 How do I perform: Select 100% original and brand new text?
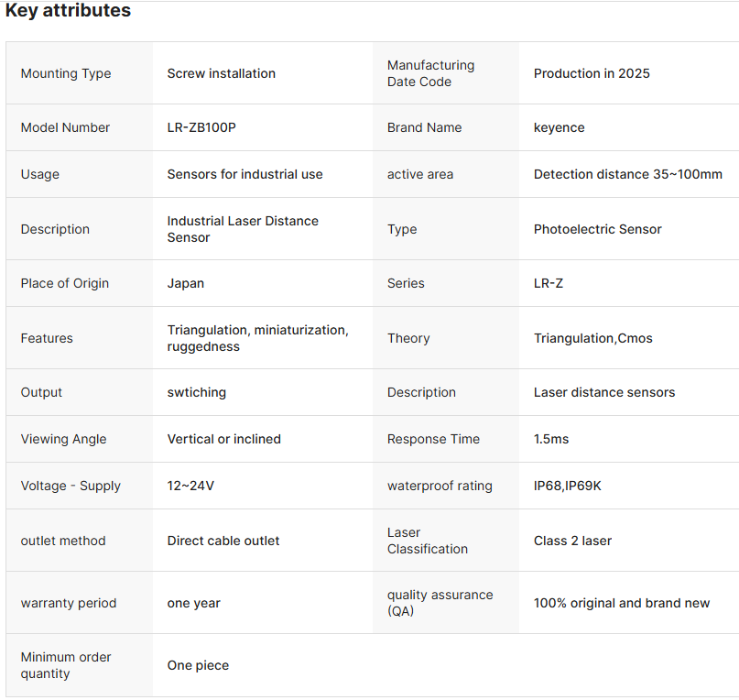(x=622, y=603)
